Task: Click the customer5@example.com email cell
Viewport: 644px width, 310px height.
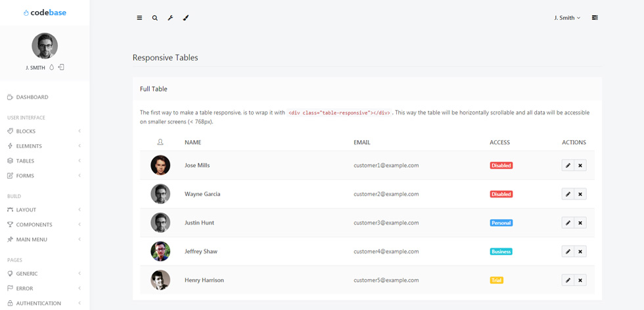Action: pos(386,280)
